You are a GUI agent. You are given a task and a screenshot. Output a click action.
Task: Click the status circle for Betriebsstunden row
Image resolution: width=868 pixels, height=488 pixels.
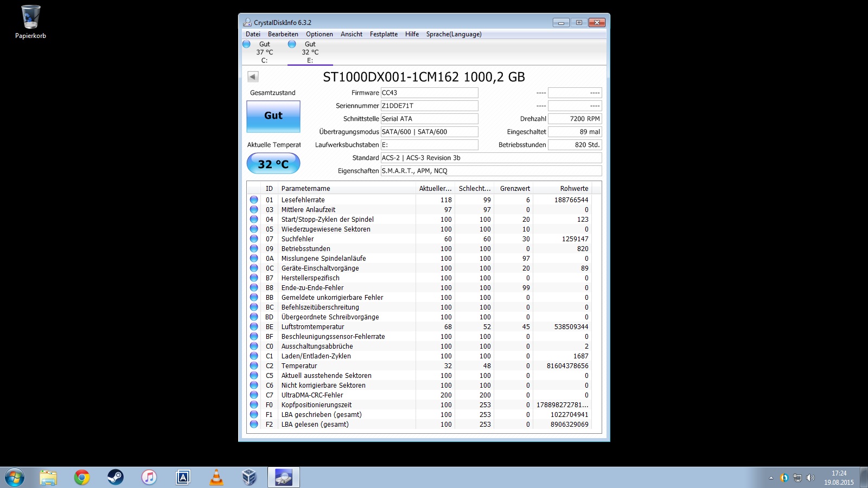[254, 248]
